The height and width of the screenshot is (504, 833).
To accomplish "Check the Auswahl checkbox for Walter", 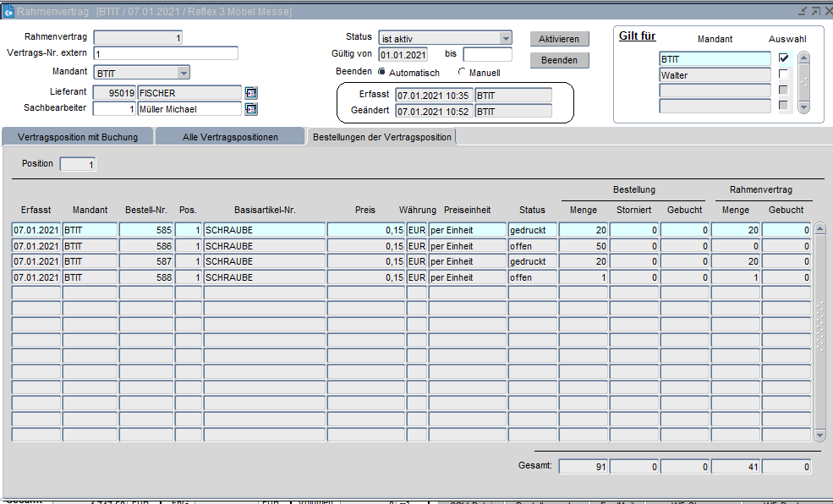I will click(x=783, y=74).
